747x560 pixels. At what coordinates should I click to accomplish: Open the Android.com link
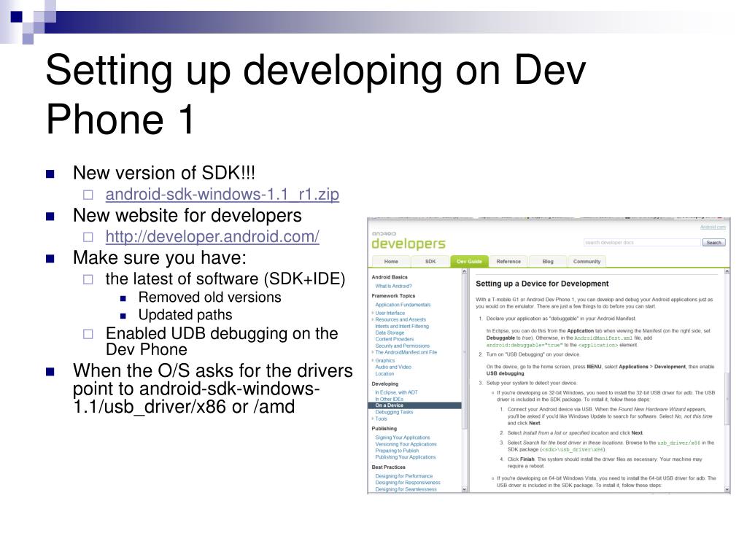(x=713, y=227)
